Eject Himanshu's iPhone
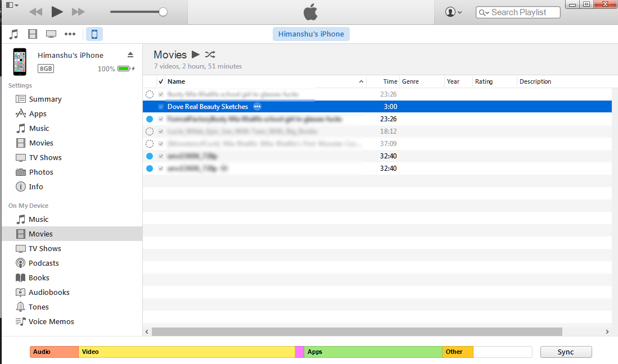Screen dimensions: 618x364 pos(130,54)
